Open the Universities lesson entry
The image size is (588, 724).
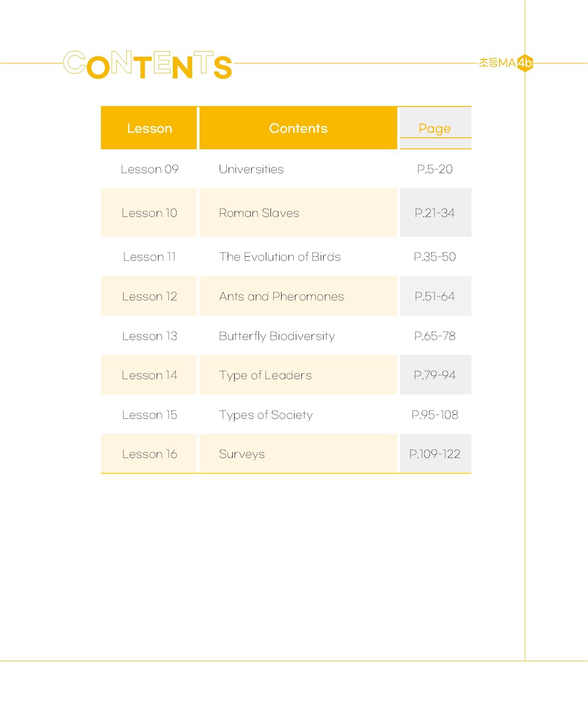point(251,169)
